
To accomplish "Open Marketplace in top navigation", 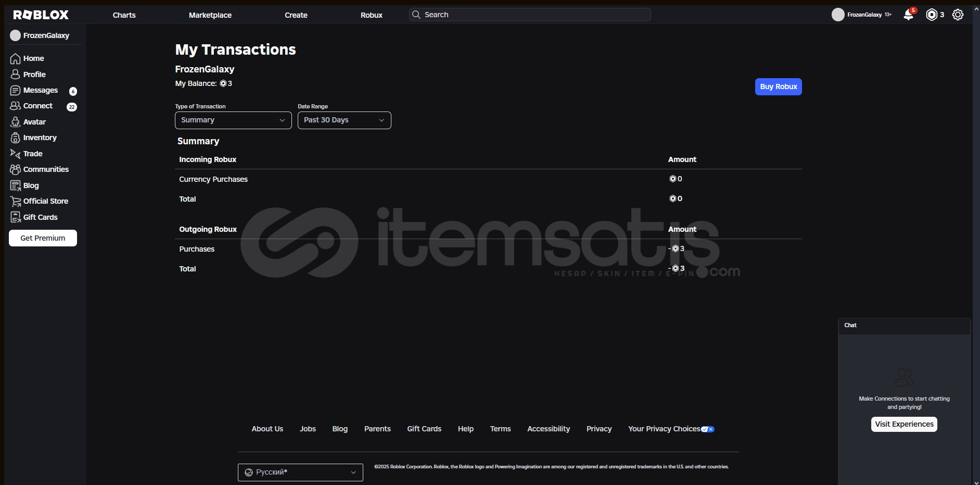I will (210, 15).
